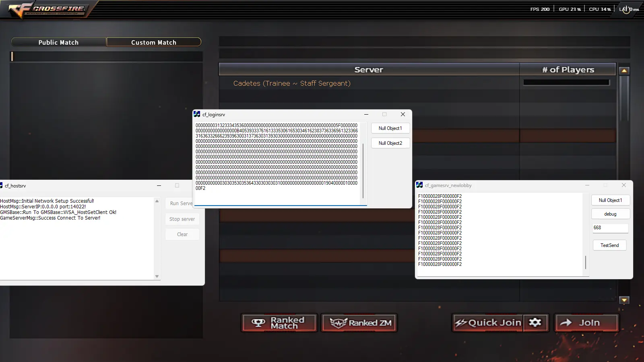This screenshot has height=362, width=644.
Task: Select Cadetes (Trainee ~ Staff Sergeant) server
Action: tap(292, 83)
